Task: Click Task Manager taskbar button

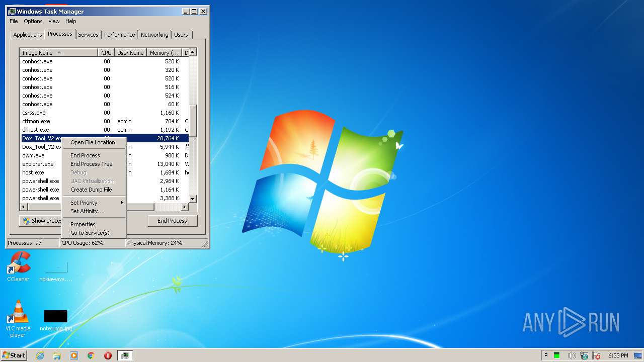Action: [x=125, y=355]
